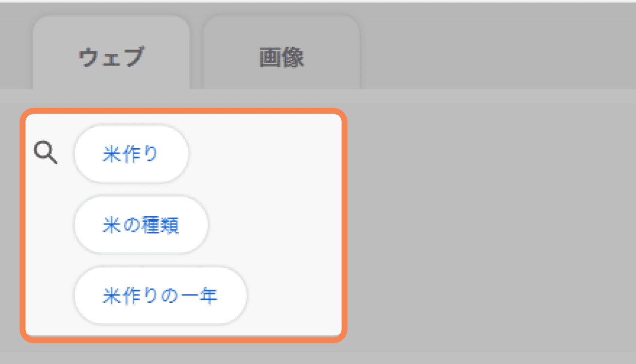Viewport: 636px width, 364px height.
Task: Hit the related-search magnifier icon
Action: (46, 154)
